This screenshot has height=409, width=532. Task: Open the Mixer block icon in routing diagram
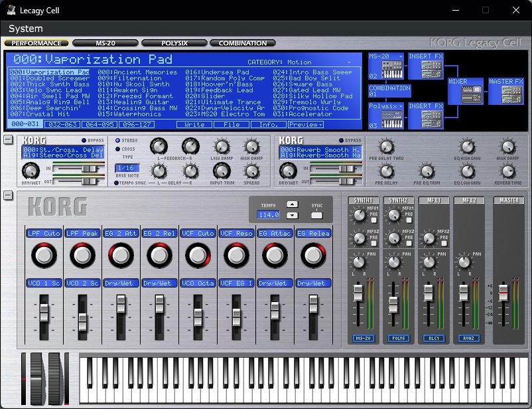click(472, 94)
